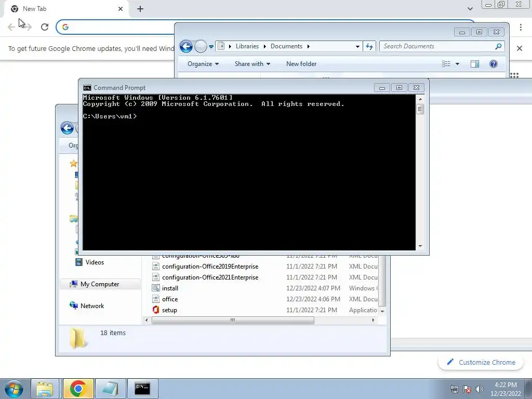Refresh the Documents folder view
The image size is (532, 399).
[369, 46]
